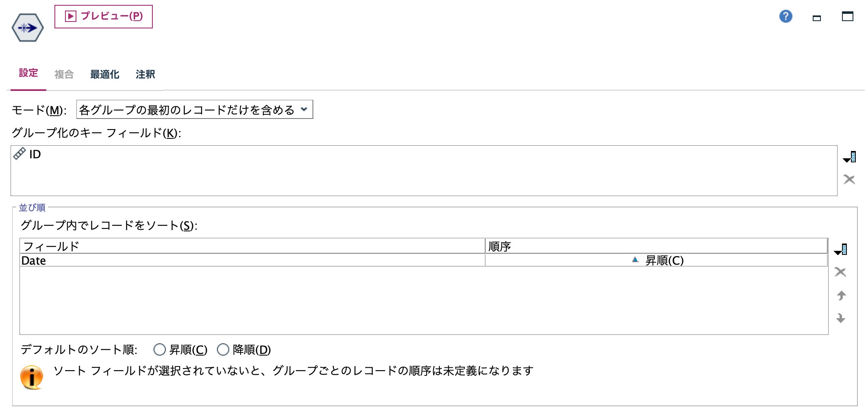Run プレビュー(P) to preview the data

pos(104,17)
